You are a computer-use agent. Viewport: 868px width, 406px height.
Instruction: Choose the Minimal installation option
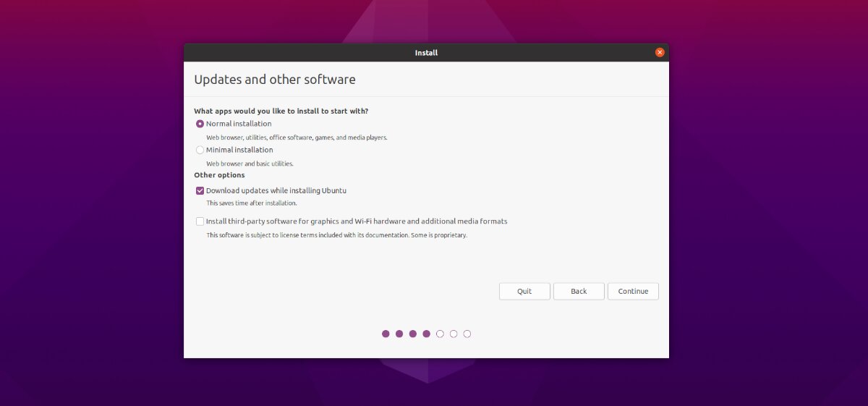click(200, 150)
